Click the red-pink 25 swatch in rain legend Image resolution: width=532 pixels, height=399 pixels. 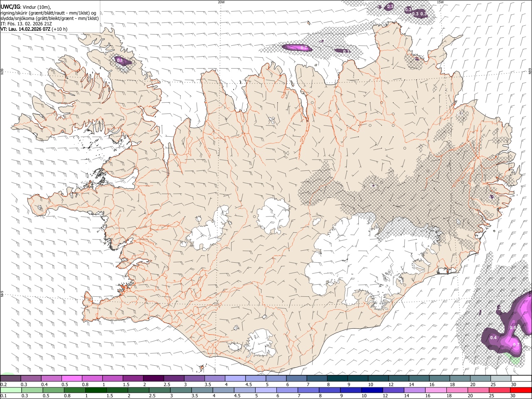pyautogui.click(x=500, y=390)
